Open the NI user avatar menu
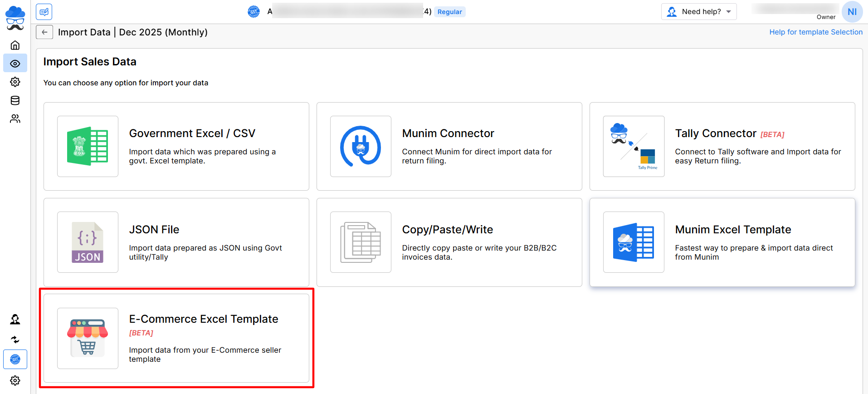Screen dimensions: 868x394 tap(852, 12)
